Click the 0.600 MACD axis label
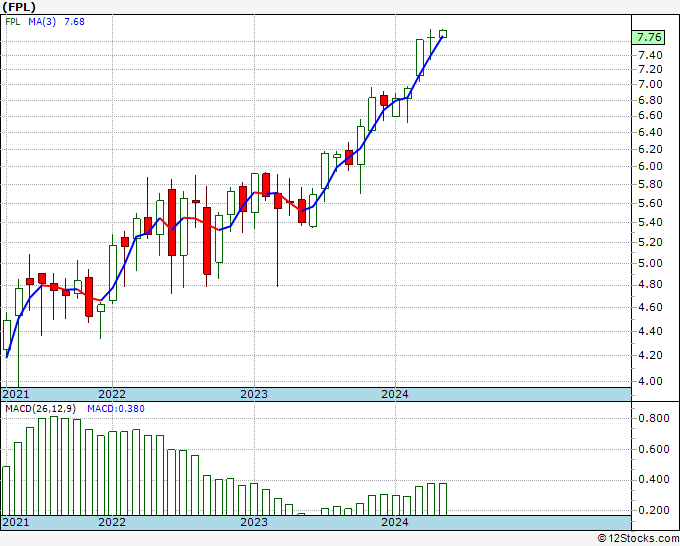The image size is (680, 546). (x=654, y=449)
